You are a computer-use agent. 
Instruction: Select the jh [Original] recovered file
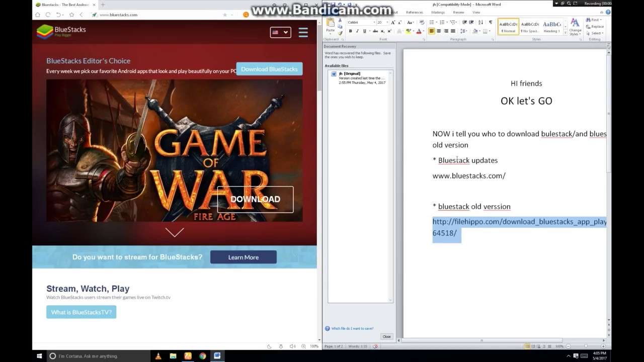[x=359, y=78]
